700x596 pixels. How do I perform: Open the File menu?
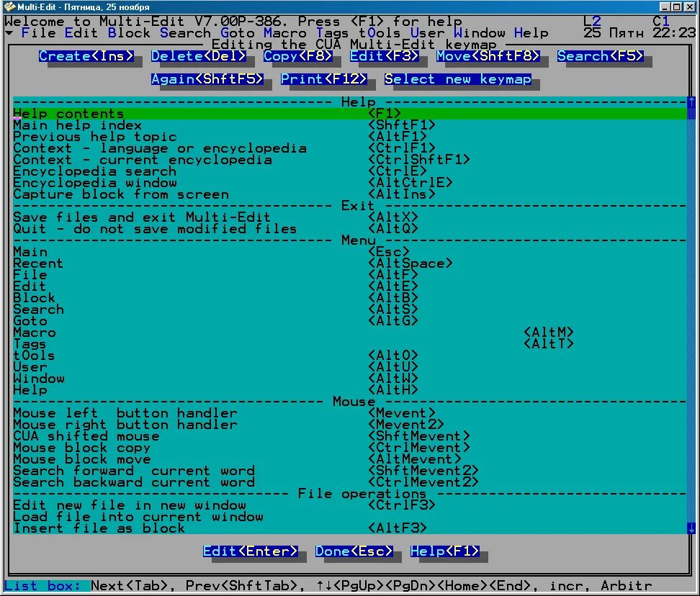pyautogui.click(x=40, y=32)
